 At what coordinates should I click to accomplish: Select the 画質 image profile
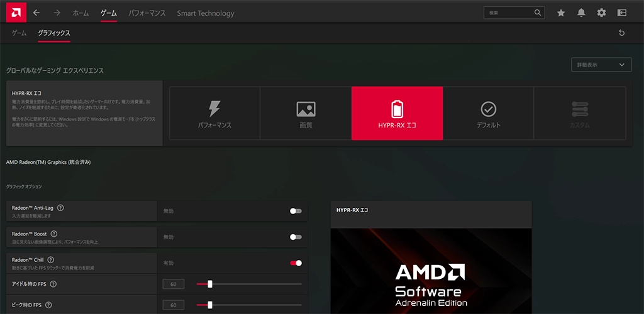point(306,113)
